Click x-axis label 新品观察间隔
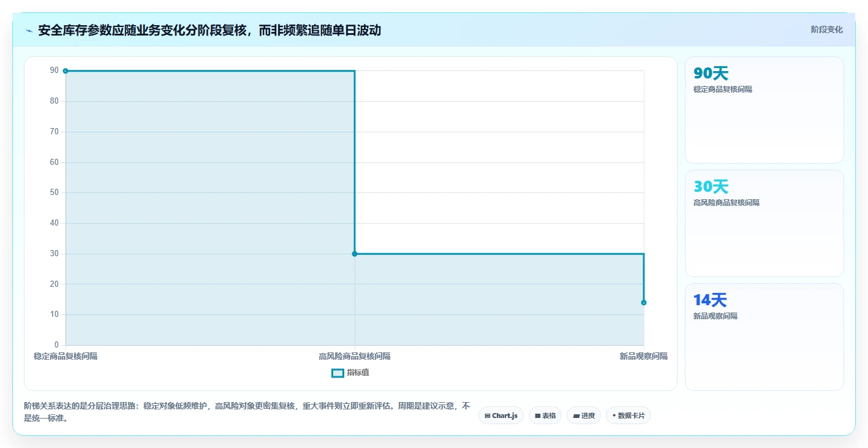Screen dimensions: 868x448 click(644, 356)
